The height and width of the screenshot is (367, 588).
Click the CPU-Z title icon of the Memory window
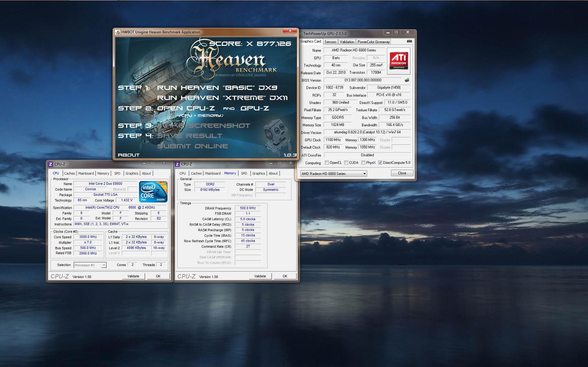coord(178,164)
